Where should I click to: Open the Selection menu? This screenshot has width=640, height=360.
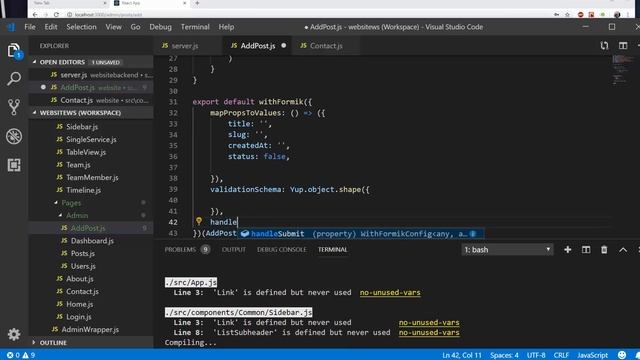pos(81,27)
